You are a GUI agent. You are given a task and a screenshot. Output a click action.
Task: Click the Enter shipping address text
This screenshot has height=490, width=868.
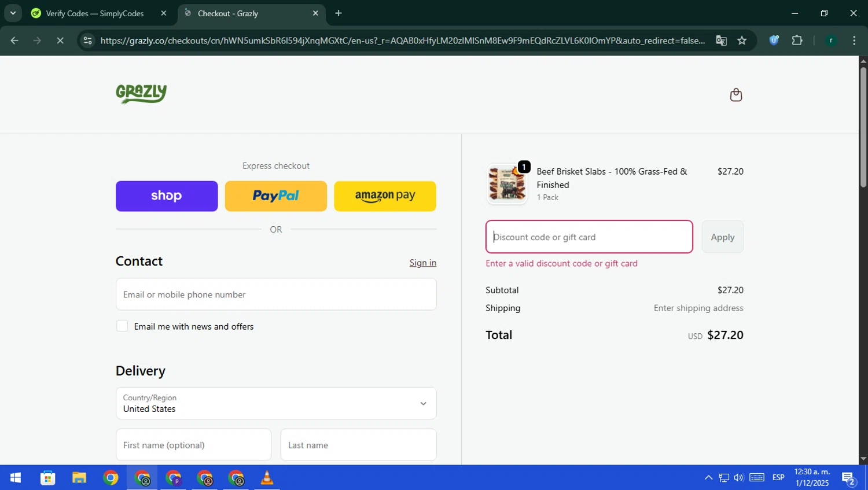point(698,308)
